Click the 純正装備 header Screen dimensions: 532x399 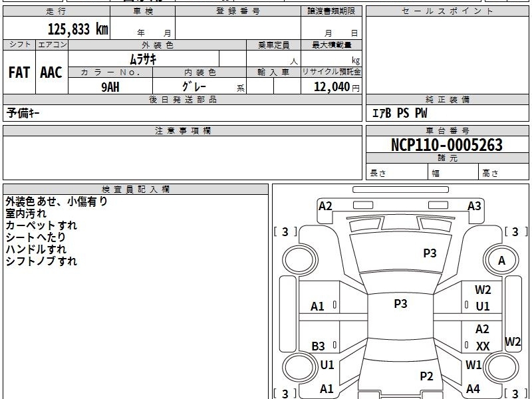tap(447, 99)
